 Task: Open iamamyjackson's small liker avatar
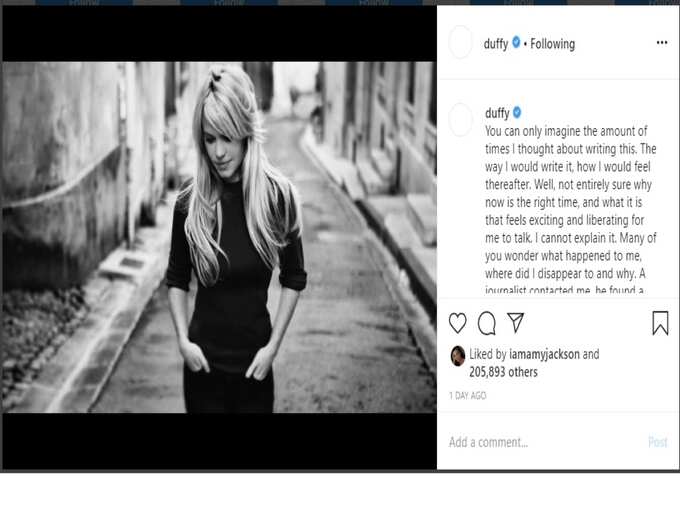tap(458, 356)
